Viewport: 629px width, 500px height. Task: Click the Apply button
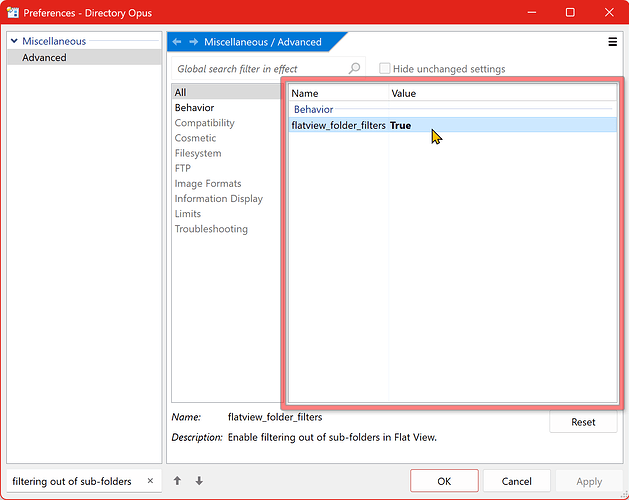click(x=589, y=481)
